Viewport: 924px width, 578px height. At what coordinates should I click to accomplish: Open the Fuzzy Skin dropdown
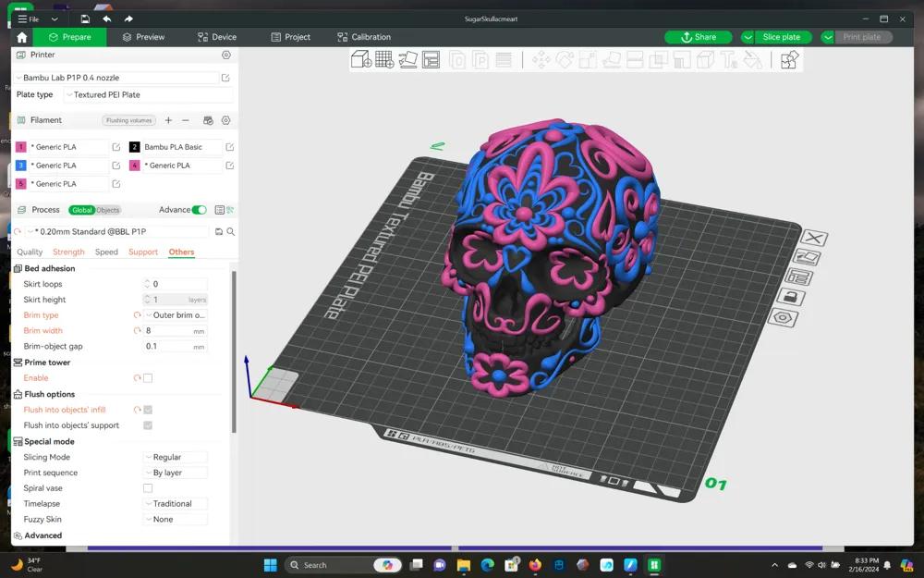[176, 520]
